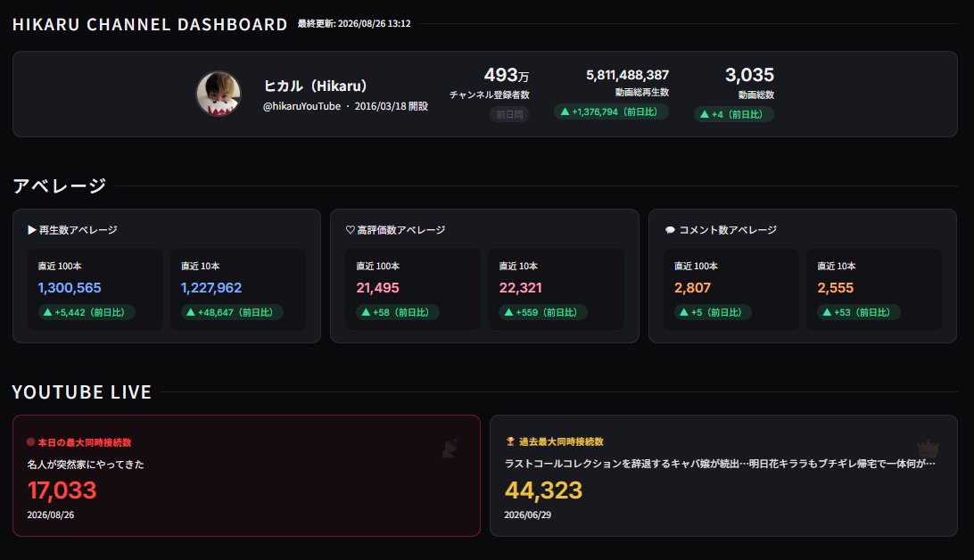Click the +5,442（前日比） badge
This screenshot has height=560, width=974.
87,312
